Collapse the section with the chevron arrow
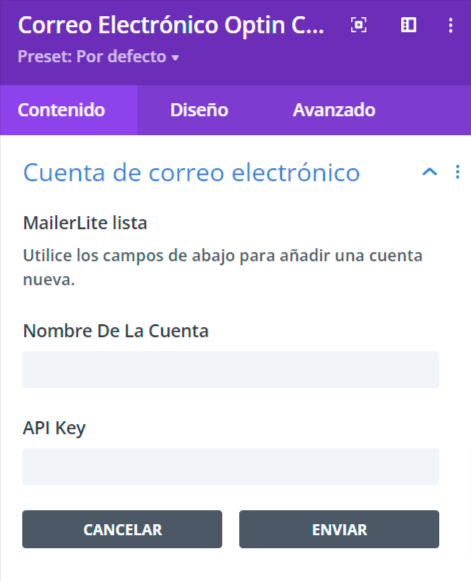The height and width of the screenshot is (581, 471). click(430, 172)
